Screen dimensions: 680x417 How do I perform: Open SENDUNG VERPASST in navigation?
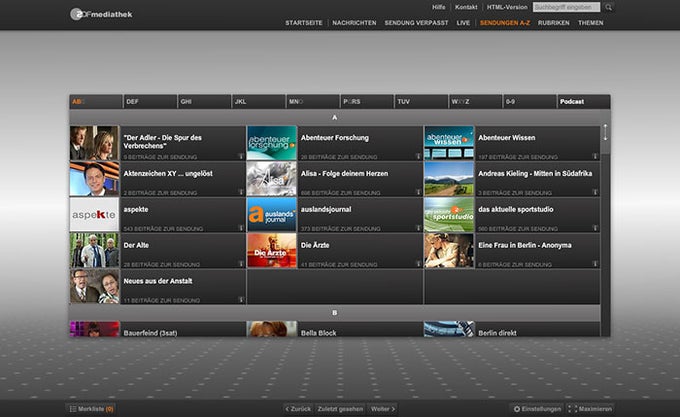tap(416, 23)
